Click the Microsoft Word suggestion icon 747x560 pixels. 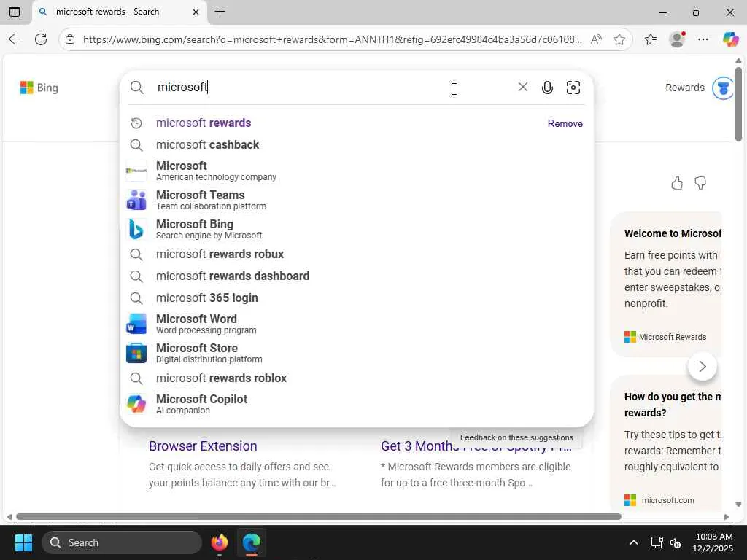pos(136,324)
